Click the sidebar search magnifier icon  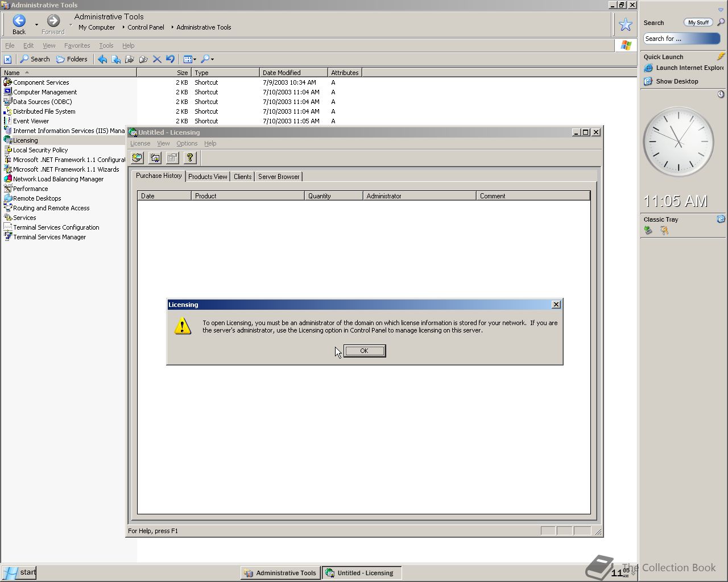click(721, 22)
